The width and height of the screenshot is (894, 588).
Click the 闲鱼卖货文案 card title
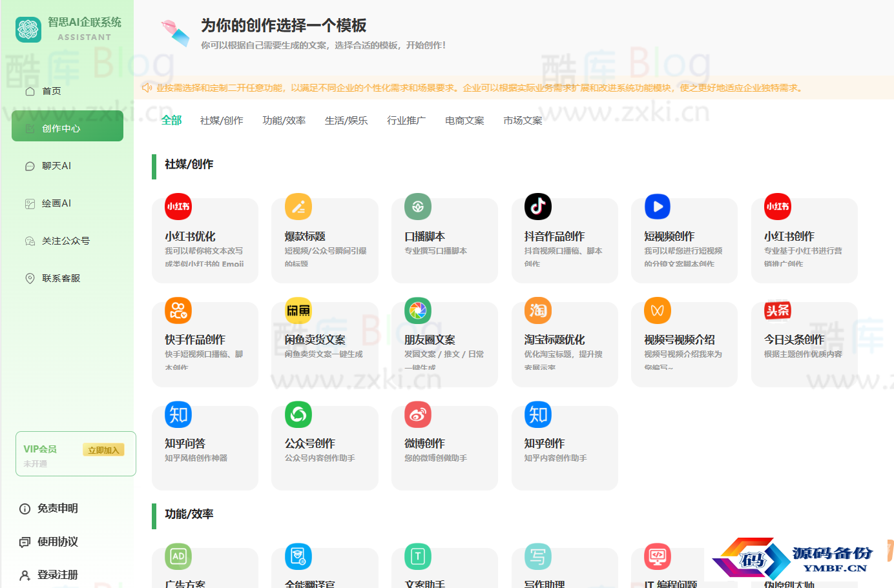tap(315, 340)
